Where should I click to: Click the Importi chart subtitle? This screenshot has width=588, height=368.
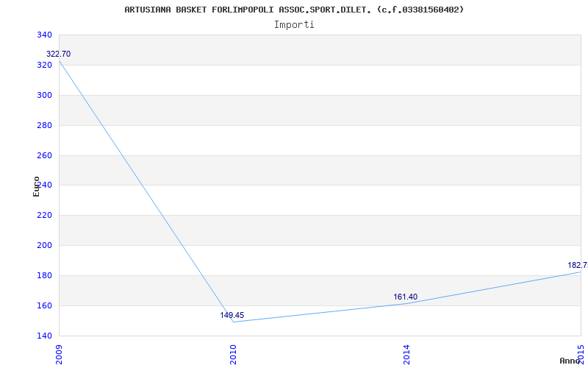[294, 25]
